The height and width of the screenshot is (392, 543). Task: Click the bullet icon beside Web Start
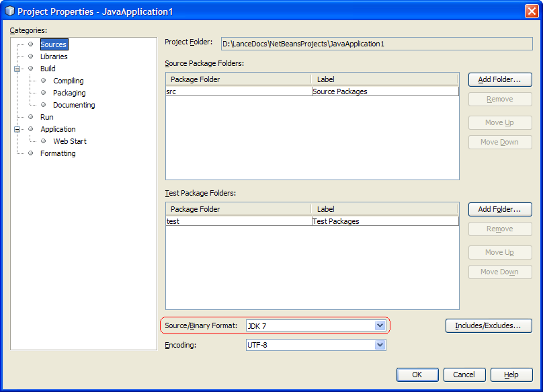click(43, 141)
